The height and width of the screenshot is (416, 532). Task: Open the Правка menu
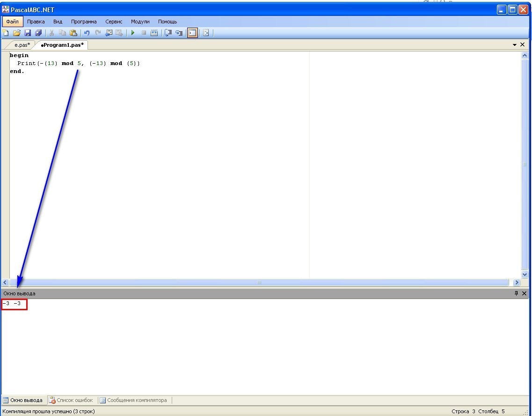pyautogui.click(x=36, y=22)
